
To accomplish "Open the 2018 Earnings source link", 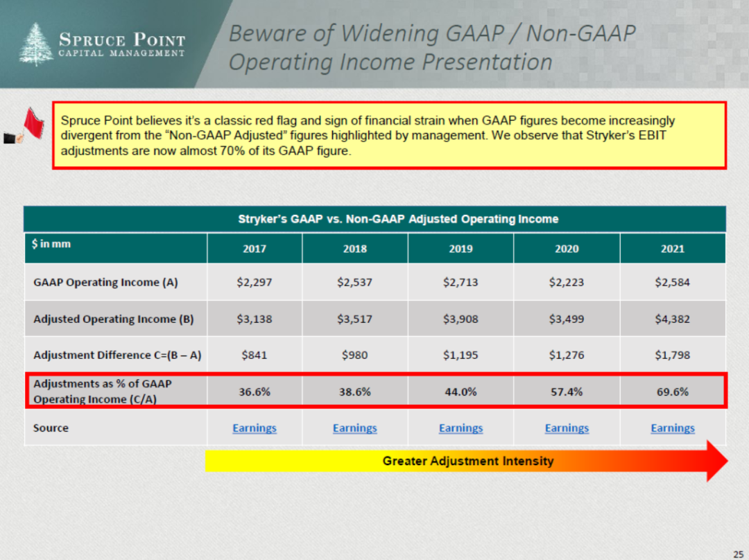I will pyautogui.click(x=355, y=428).
